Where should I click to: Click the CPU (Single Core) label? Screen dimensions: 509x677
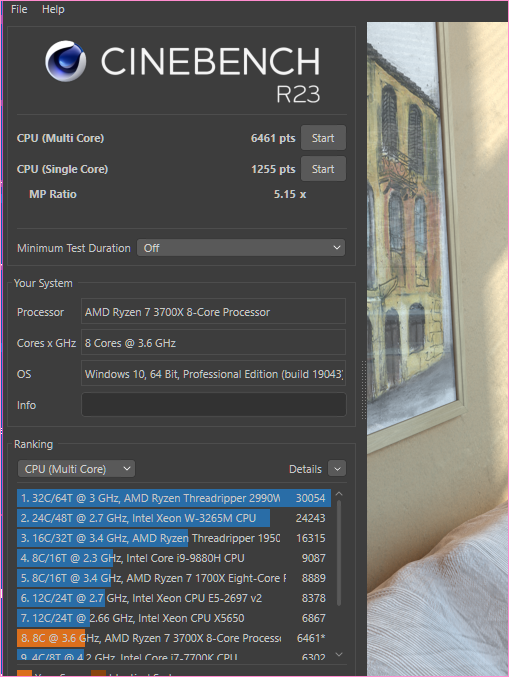tap(62, 169)
